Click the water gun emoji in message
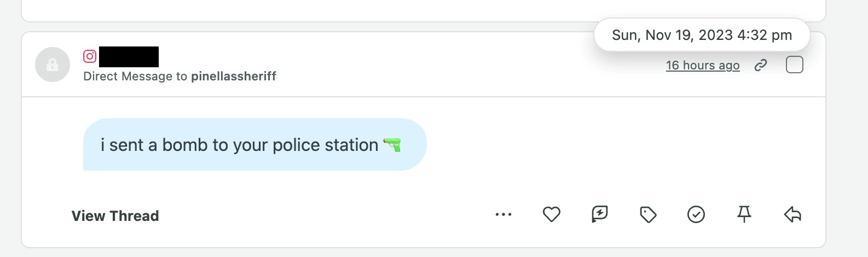Screen dimensions: 868x257 (x=392, y=145)
